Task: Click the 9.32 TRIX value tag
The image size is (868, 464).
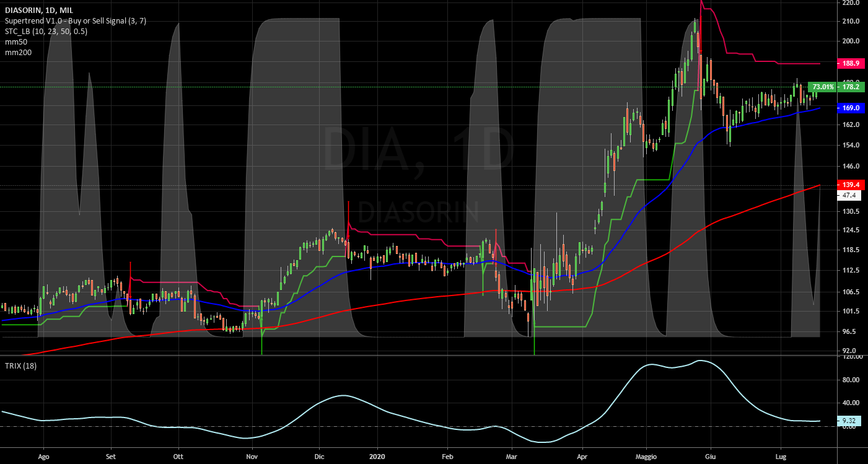Action: coord(849,421)
